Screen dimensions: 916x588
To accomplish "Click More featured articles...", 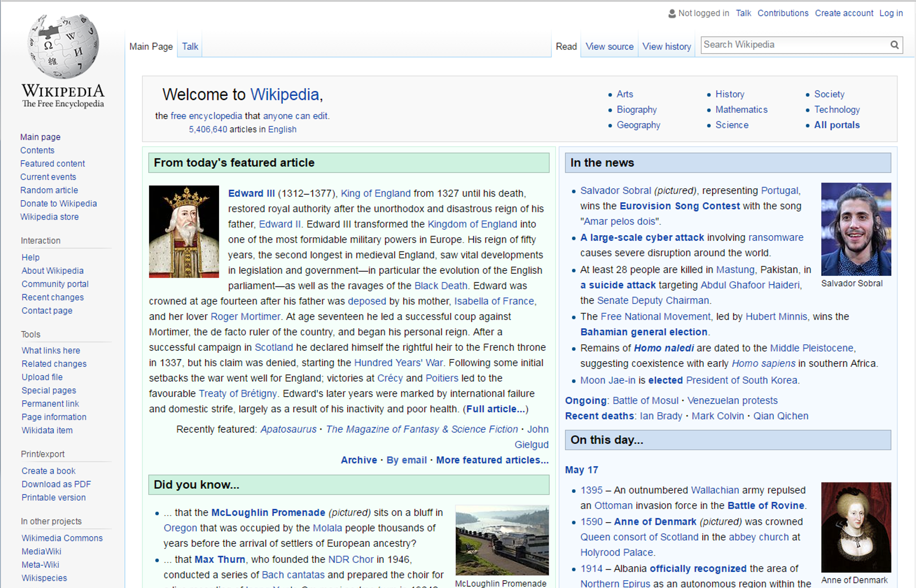I will [x=493, y=460].
